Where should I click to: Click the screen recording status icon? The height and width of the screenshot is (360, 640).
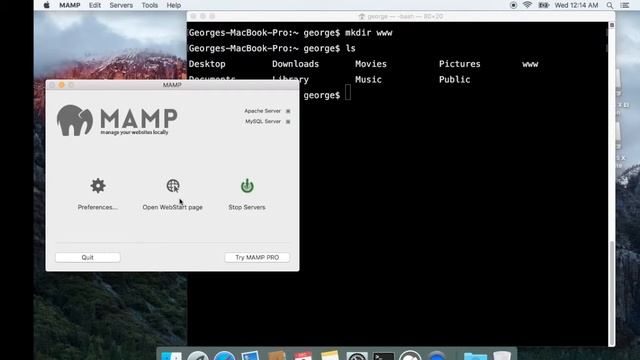pyautogui.click(x=513, y=5)
